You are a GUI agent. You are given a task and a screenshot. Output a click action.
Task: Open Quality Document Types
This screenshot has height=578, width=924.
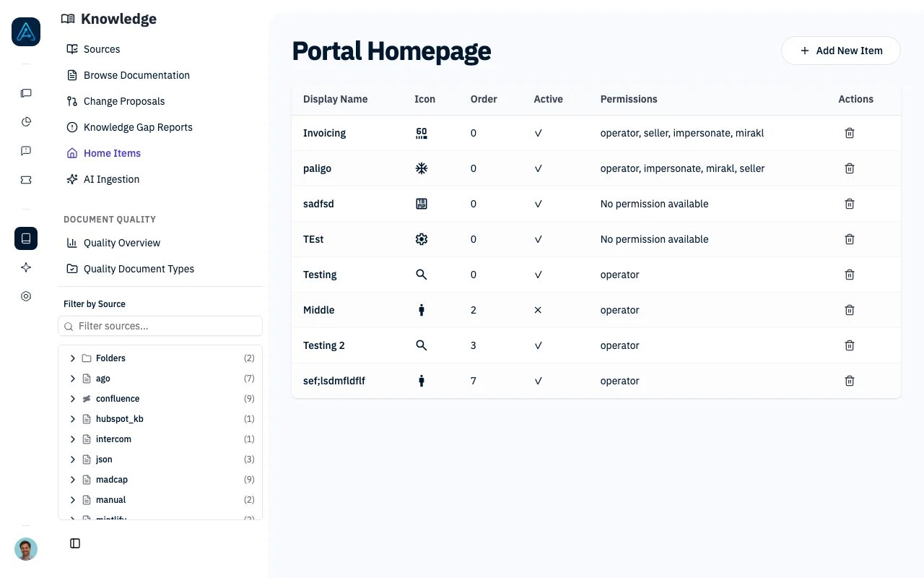(139, 269)
